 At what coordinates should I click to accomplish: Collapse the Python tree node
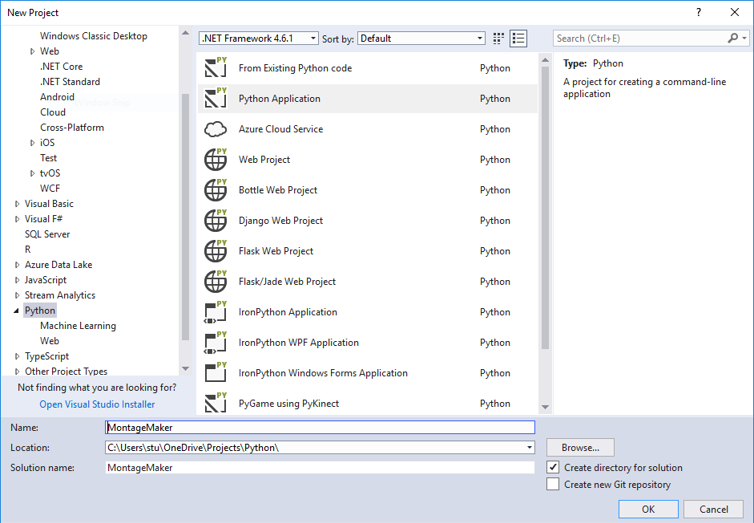(17, 311)
